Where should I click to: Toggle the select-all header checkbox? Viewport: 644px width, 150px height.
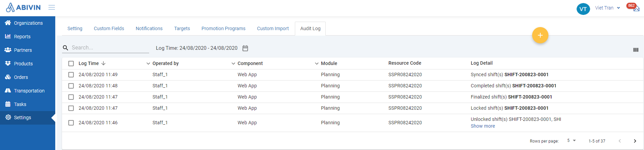coord(71,63)
